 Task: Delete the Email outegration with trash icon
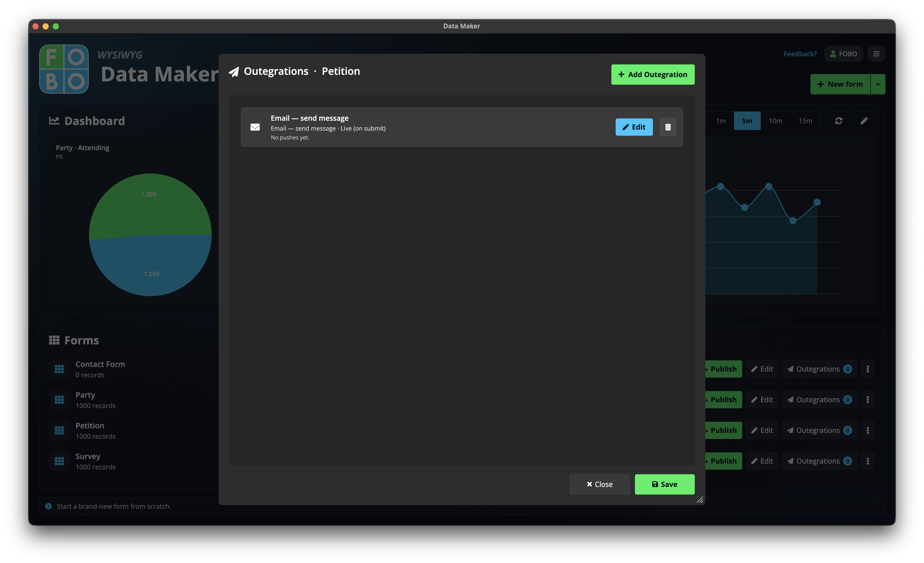[668, 127]
